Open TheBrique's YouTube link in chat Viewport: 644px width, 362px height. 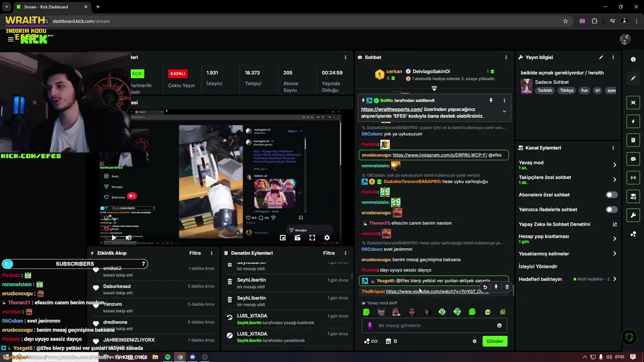437,292
